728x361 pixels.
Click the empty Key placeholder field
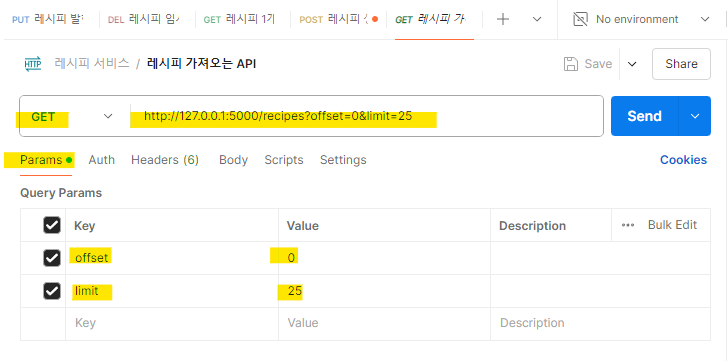172,323
